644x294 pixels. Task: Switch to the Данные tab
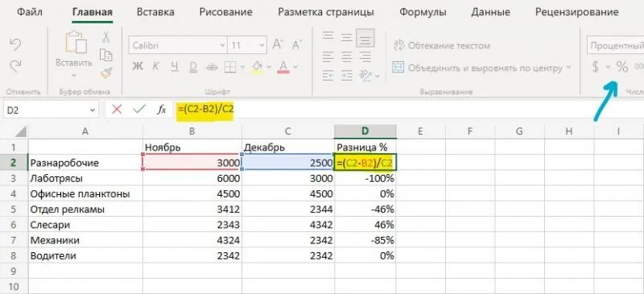[490, 12]
